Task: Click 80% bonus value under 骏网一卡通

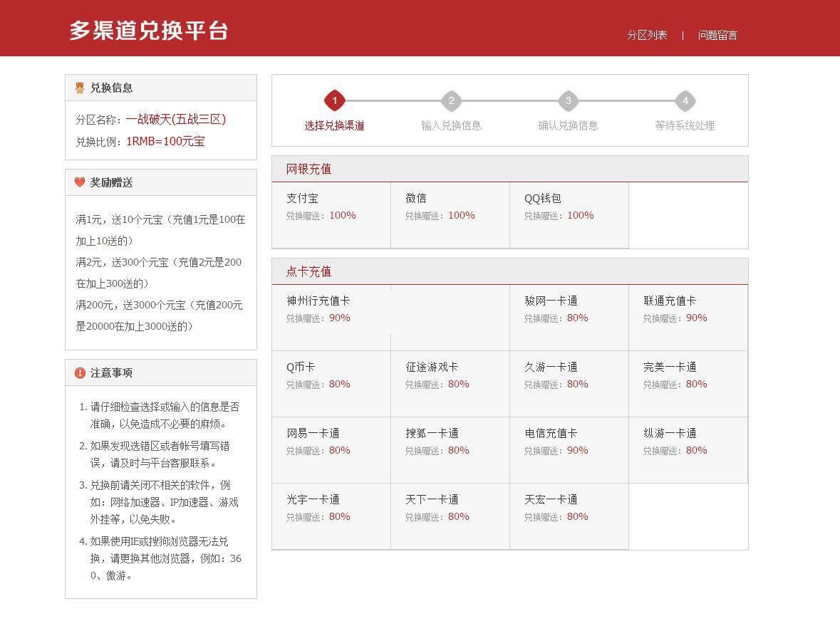Action: [x=578, y=318]
